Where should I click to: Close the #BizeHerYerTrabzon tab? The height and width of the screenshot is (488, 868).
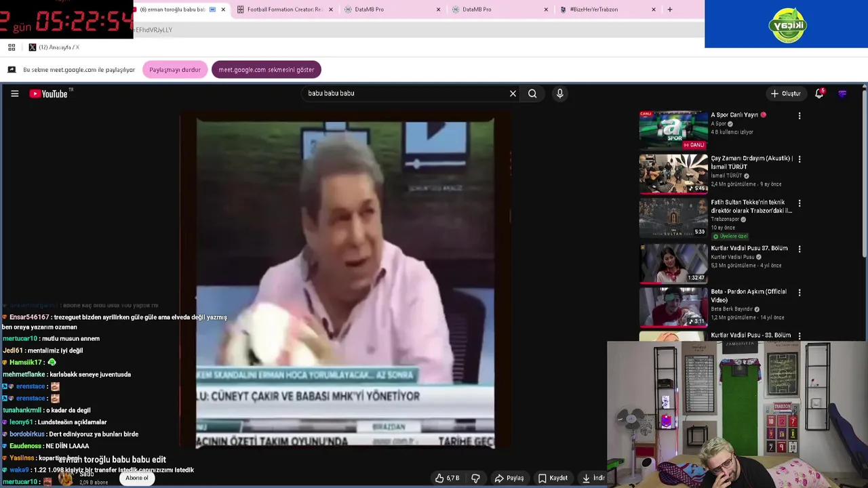654,9
